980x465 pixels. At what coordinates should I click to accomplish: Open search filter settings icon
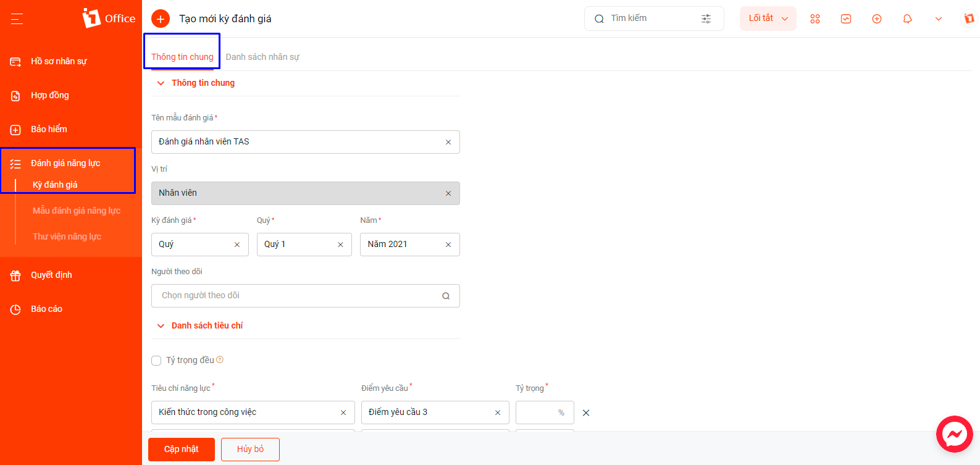pos(706,19)
